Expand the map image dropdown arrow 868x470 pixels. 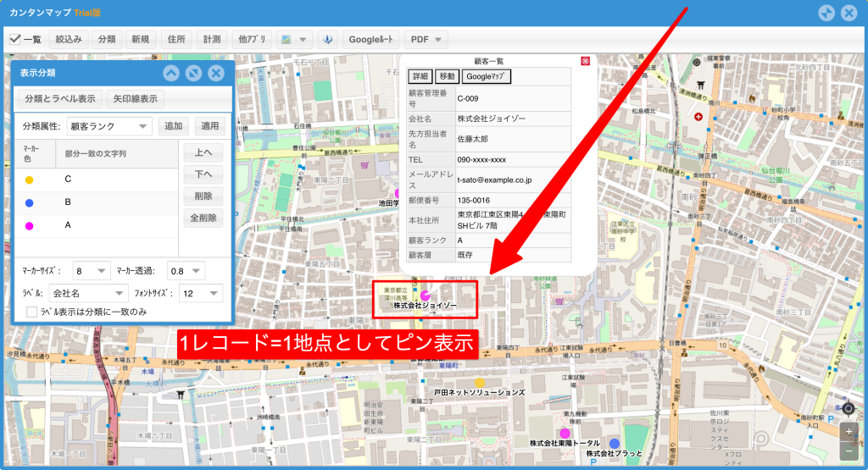point(303,39)
